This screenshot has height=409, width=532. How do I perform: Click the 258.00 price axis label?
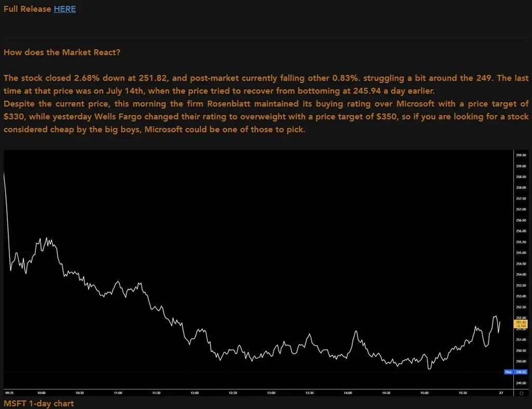(x=521, y=188)
